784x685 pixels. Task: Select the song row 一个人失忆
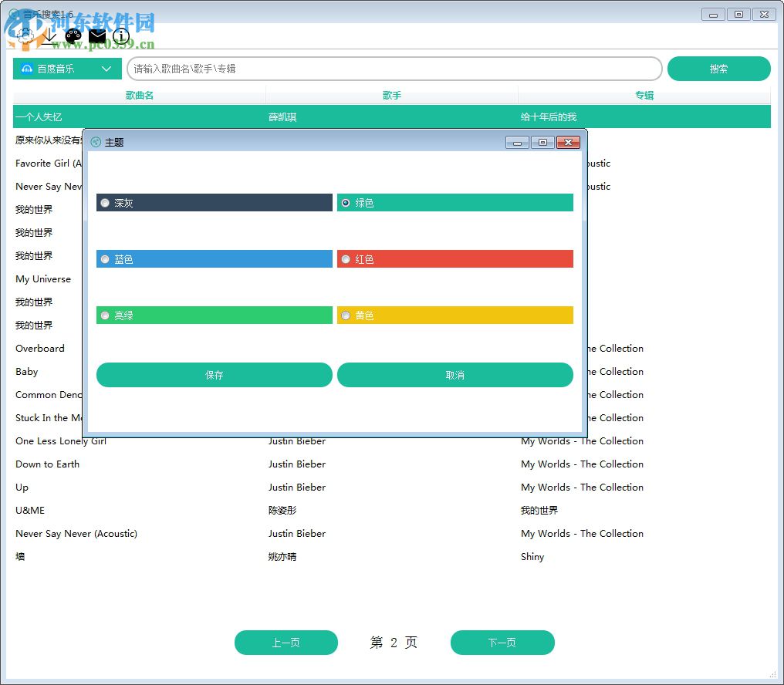391,117
